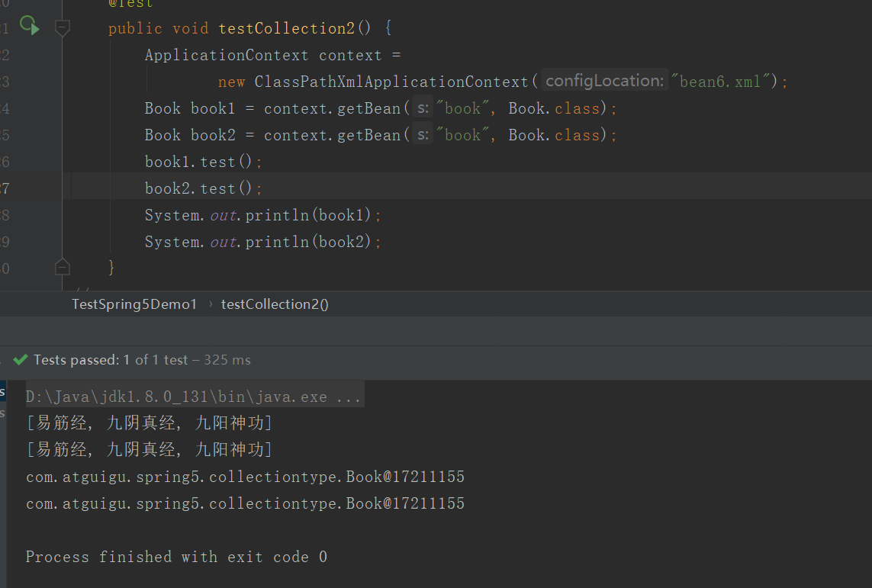Click the 'Book book1 = context.getBean' line
872x588 pixels.
(381, 108)
